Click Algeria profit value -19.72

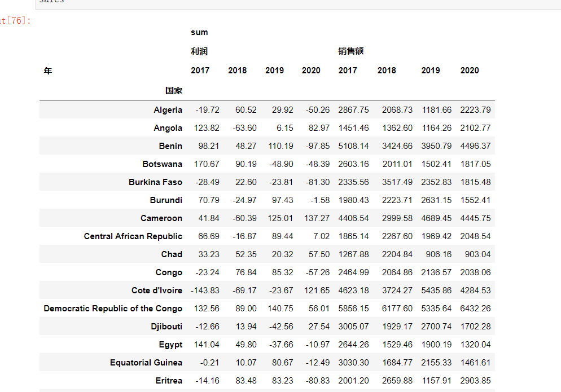207,110
